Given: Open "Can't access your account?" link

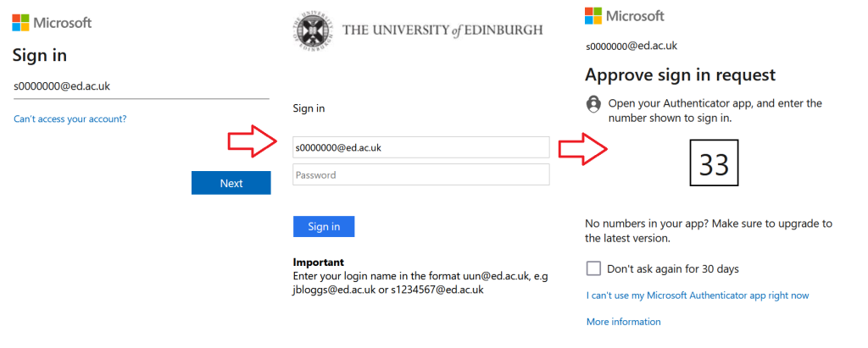Looking at the screenshot, I should coord(70,119).
